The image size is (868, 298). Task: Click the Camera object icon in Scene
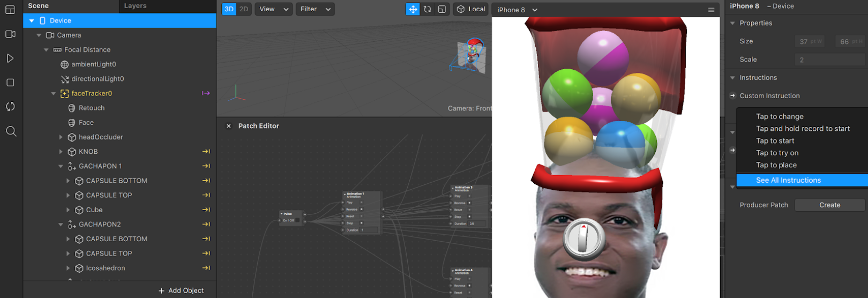point(50,35)
